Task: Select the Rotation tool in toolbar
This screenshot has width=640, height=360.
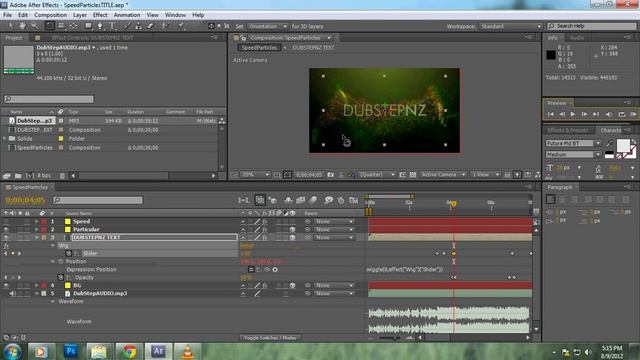Action: tap(49, 26)
